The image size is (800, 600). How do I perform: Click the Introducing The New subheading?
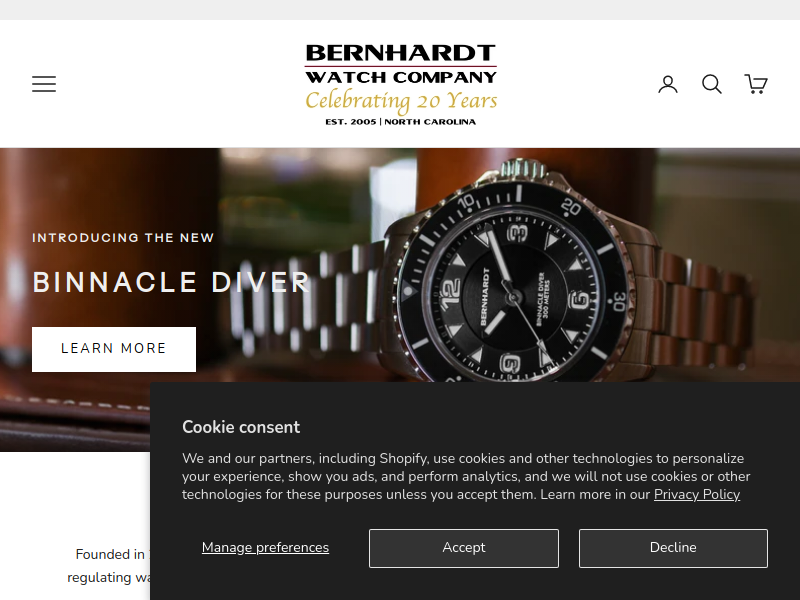click(x=123, y=238)
